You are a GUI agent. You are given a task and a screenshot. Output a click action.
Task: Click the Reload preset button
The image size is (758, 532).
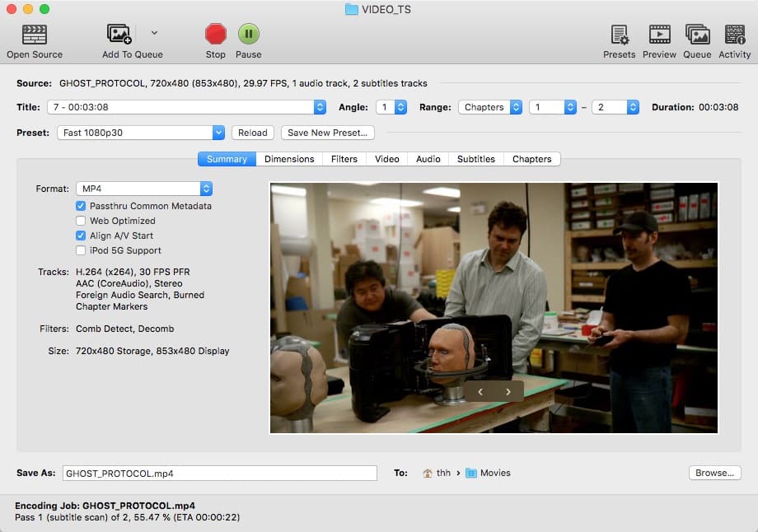(252, 132)
